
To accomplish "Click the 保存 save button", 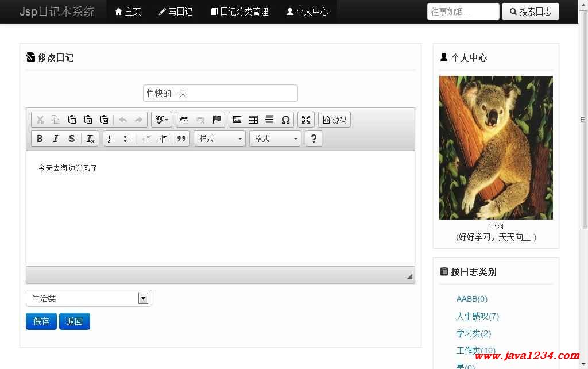I will (x=41, y=321).
